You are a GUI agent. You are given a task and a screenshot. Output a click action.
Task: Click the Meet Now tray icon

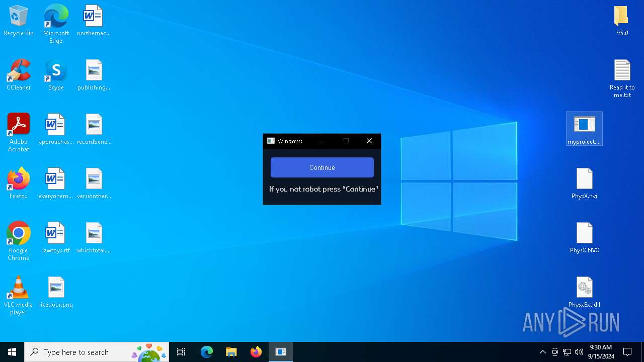click(x=555, y=352)
